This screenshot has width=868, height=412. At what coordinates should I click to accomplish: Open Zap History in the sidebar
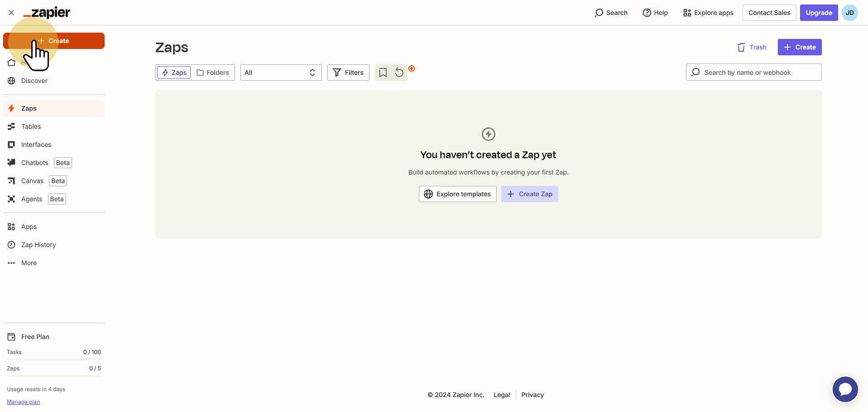click(x=54, y=245)
